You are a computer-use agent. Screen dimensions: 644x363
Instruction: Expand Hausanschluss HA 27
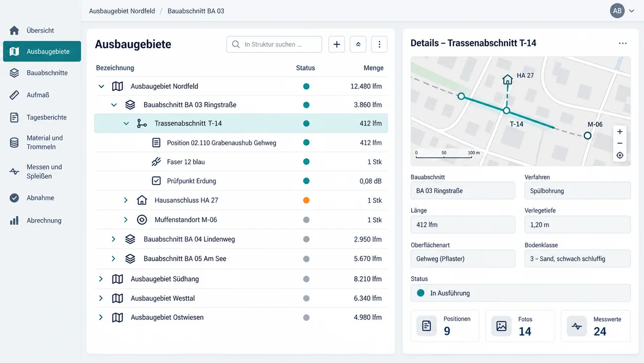126,200
